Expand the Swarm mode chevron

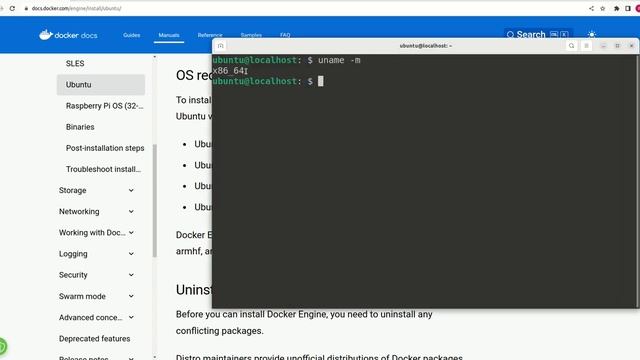pyautogui.click(x=131, y=296)
